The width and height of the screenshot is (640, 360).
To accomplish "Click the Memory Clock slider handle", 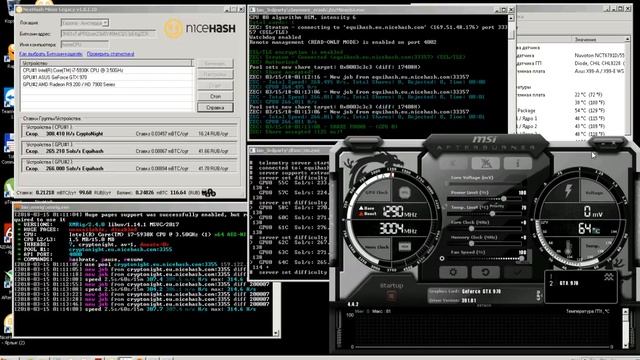I will [471, 243].
